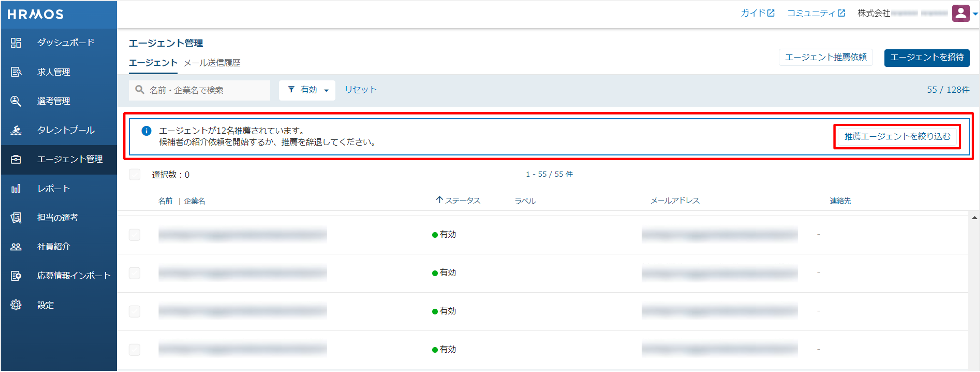Click the 1 - 55 / 55 件 pagination text
The image size is (980, 372).
[x=549, y=174]
